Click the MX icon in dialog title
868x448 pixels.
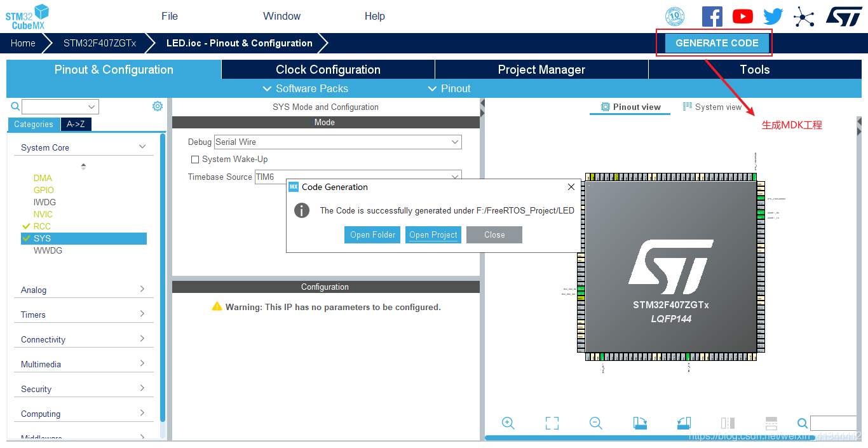pos(294,187)
